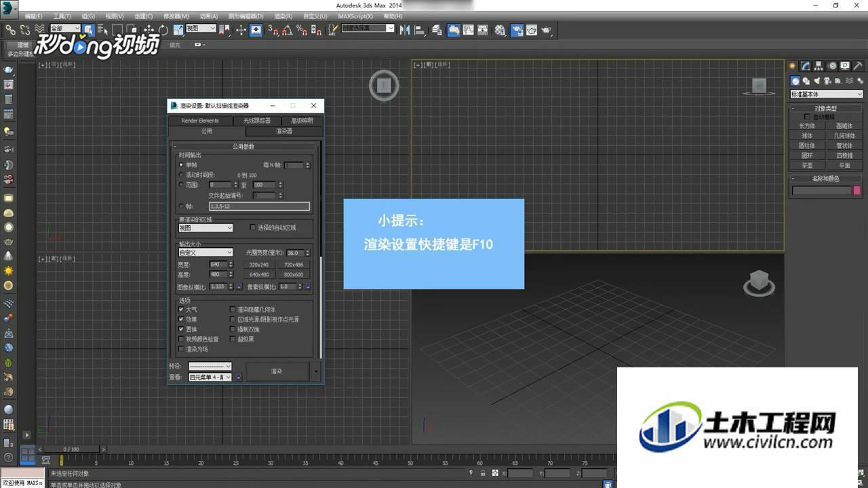Open the MAXScript(X) menu
868x488 pixels.
tap(355, 16)
